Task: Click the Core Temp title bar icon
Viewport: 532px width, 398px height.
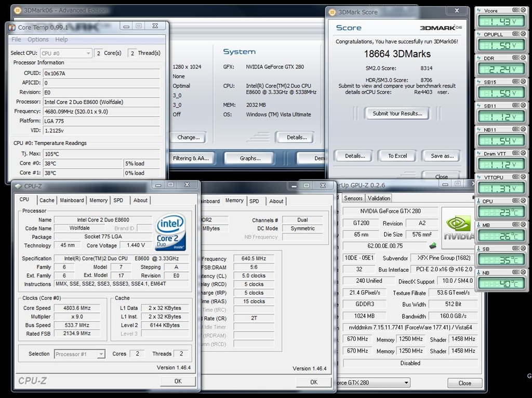Action: pyautogui.click(x=11, y=26)
